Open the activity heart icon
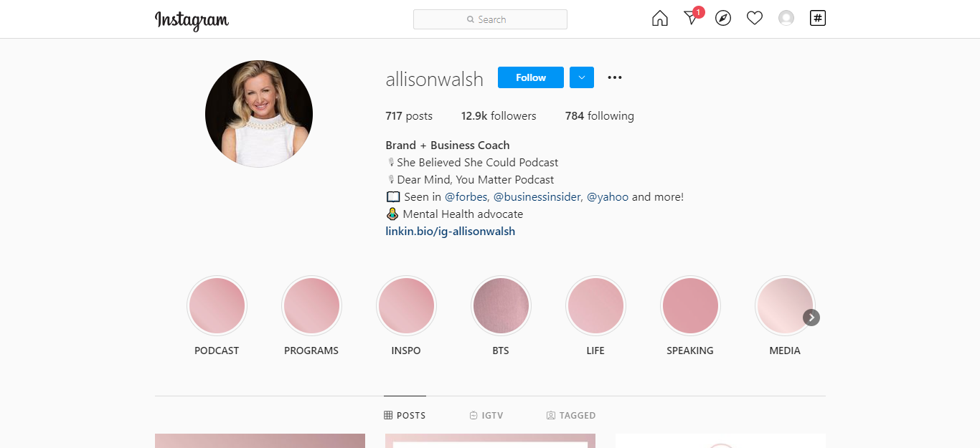Viewport: 980px width, 448px height. pos(755,19)
